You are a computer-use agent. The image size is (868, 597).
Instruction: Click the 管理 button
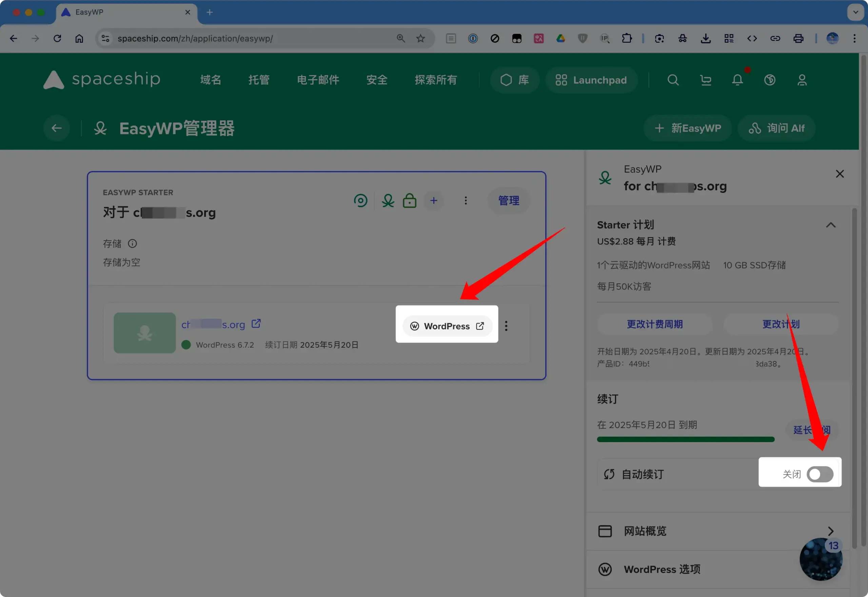(508, 200)
